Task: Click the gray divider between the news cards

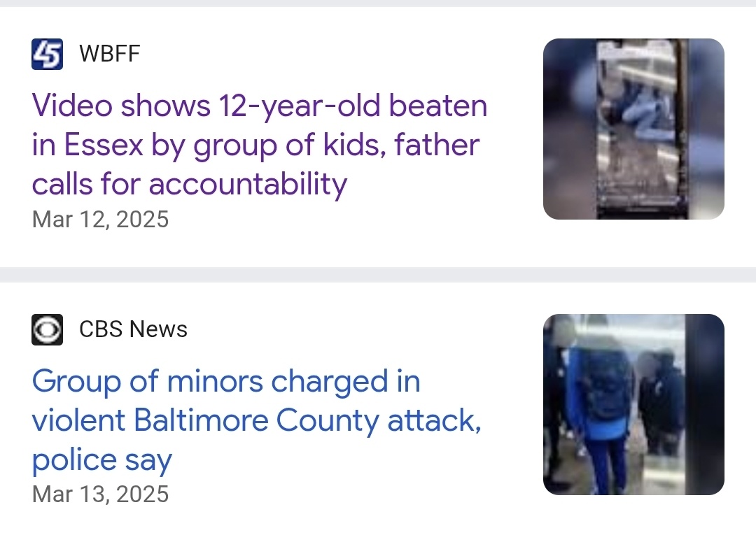Action: (378, 274)
